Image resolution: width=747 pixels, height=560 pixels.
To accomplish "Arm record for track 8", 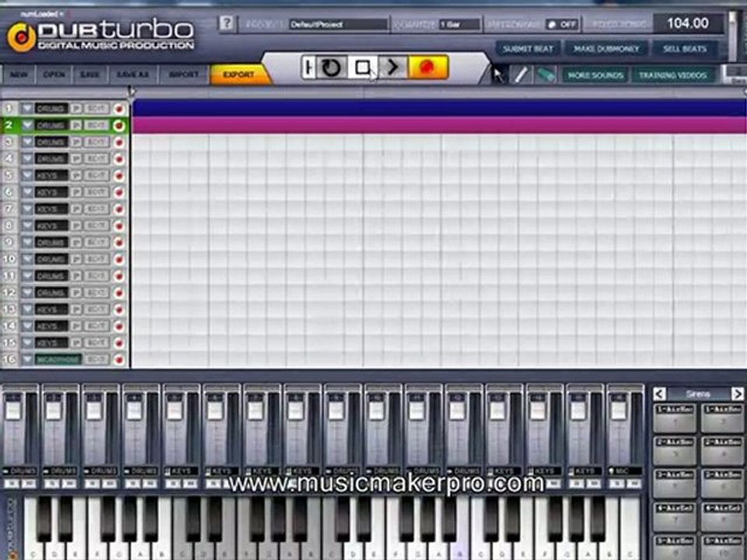I will [119, 226].
